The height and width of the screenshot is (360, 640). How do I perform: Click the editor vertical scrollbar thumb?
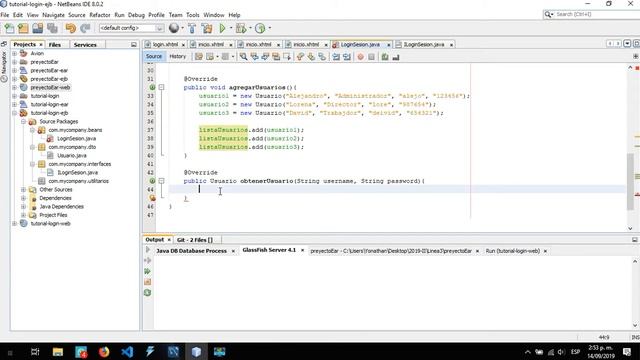631,182
